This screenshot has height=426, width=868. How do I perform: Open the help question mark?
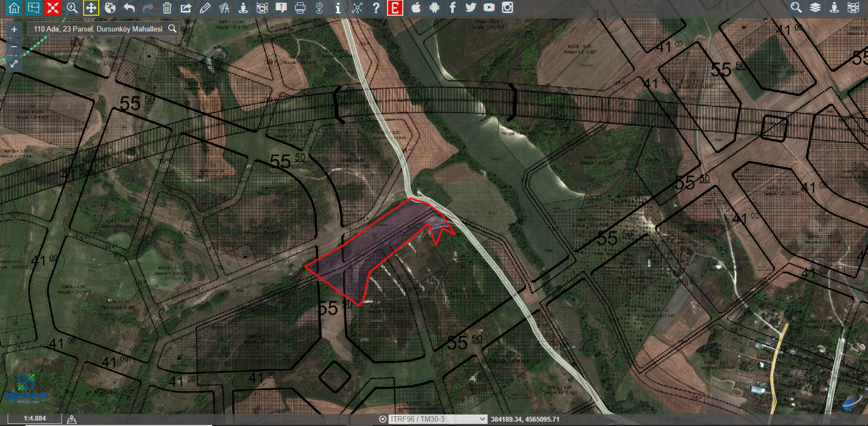click(376, 8)
